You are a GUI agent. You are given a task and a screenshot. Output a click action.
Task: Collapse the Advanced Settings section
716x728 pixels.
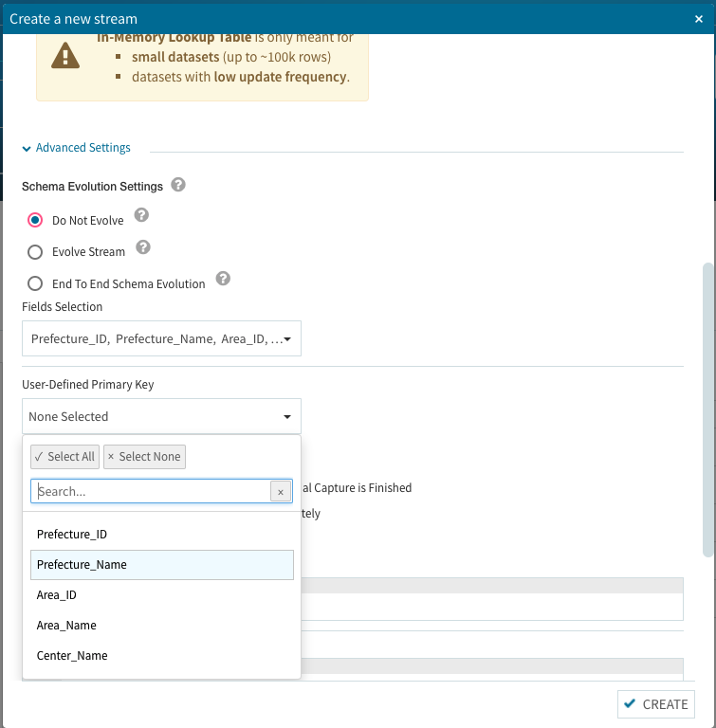coord(77,148)
